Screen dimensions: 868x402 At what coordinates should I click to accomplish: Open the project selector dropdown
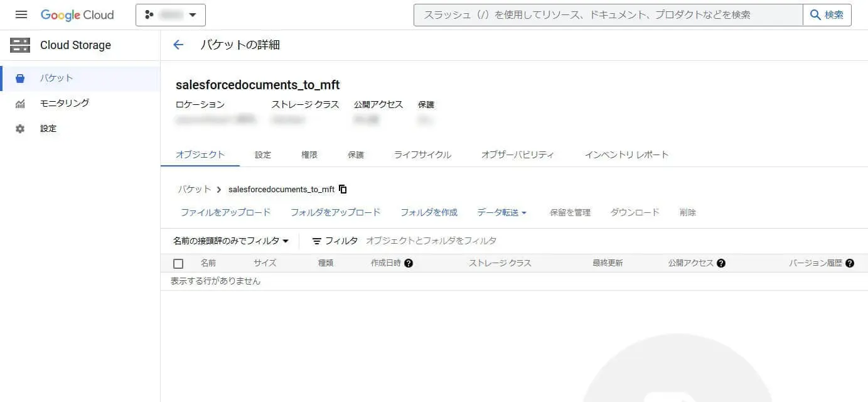pos(171,15)
